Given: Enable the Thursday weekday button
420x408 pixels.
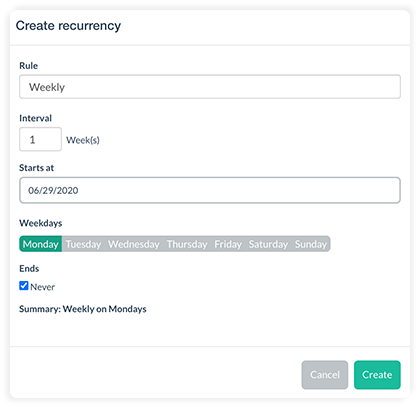Looking at the screenshot, I should [187, 244].
